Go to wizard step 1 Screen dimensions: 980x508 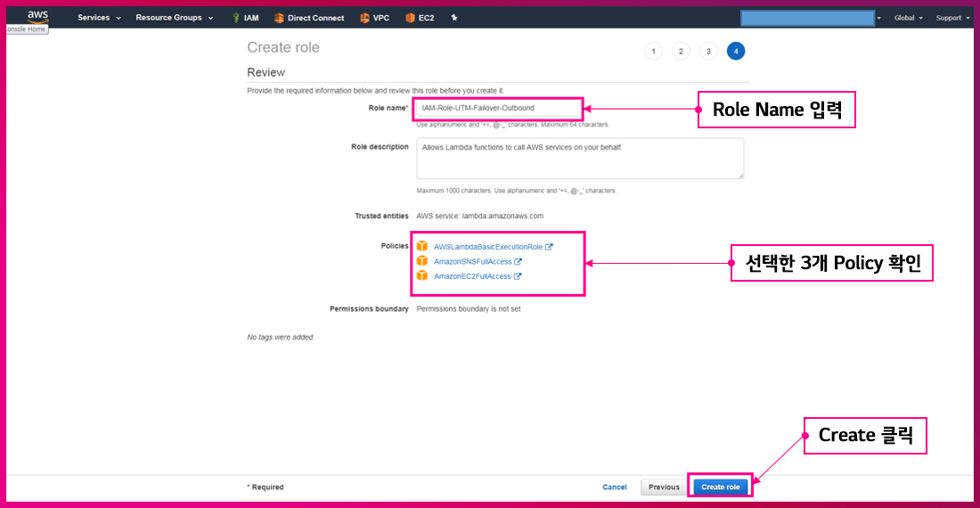[x=654, y=52]
